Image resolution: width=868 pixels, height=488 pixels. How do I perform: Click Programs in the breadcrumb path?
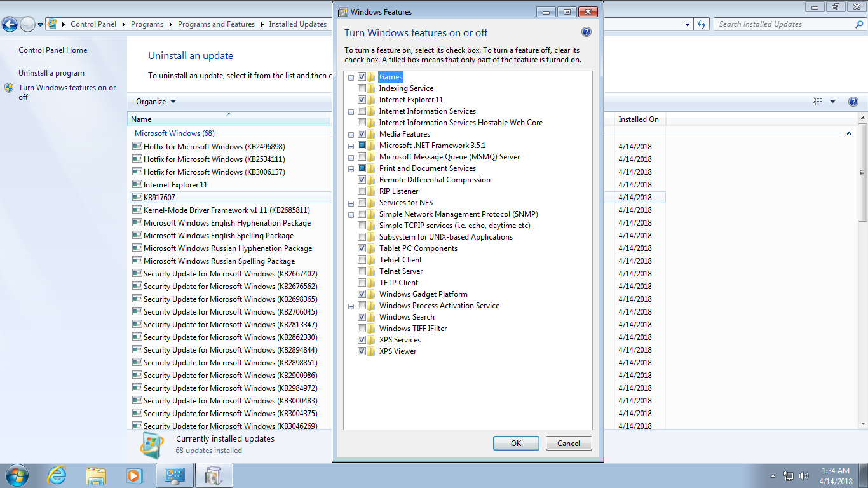tap(147, 24)
